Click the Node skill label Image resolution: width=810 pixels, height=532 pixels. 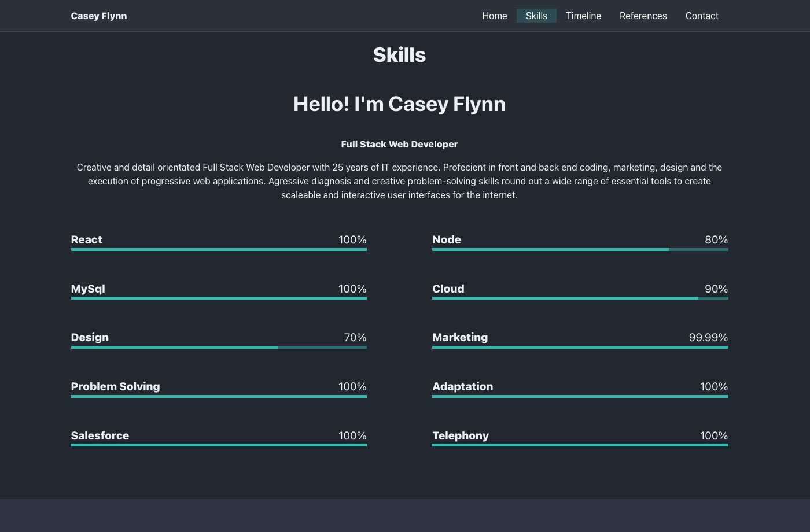pyautogui.click(x=447, y=239)
